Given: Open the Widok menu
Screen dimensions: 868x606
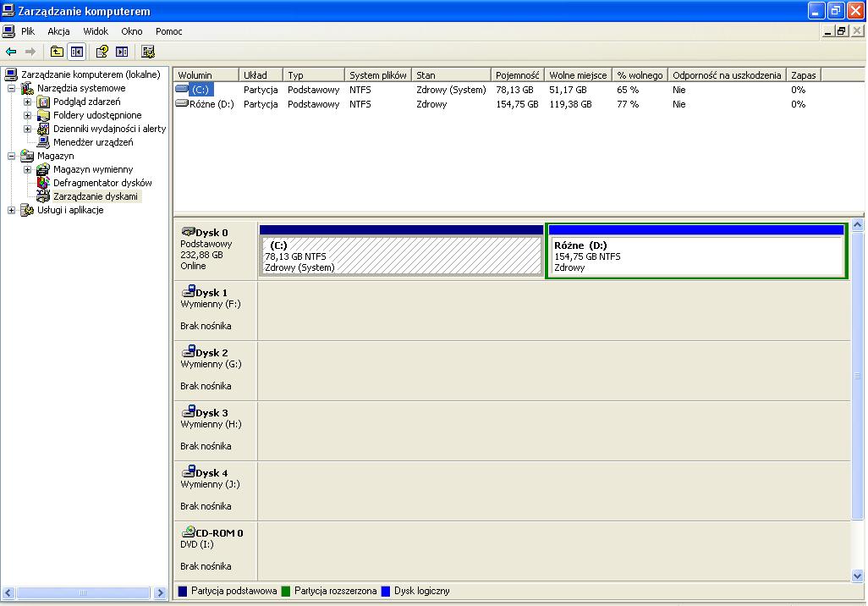Looking at the screenshot, I should 96,31.
